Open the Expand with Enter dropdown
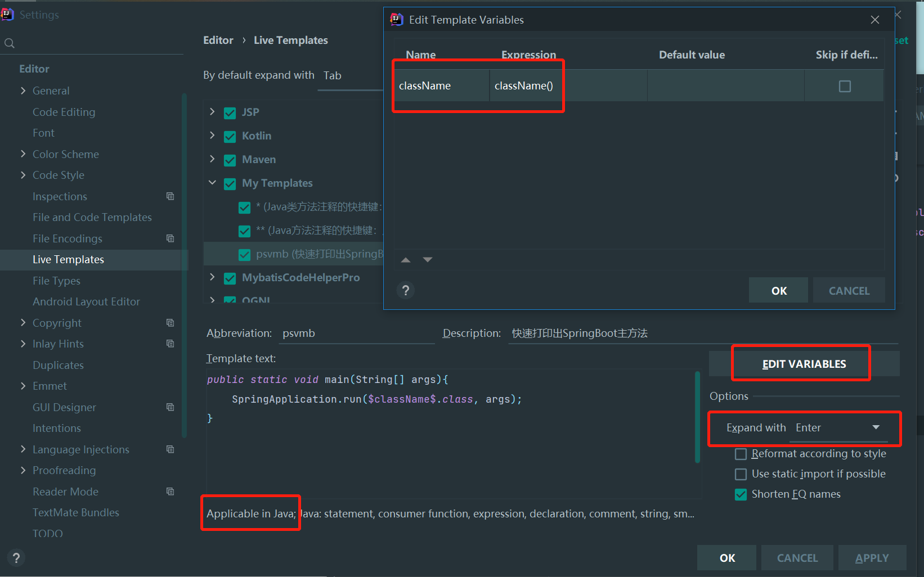Screen dimensions: 924x577 pos(838,427)
